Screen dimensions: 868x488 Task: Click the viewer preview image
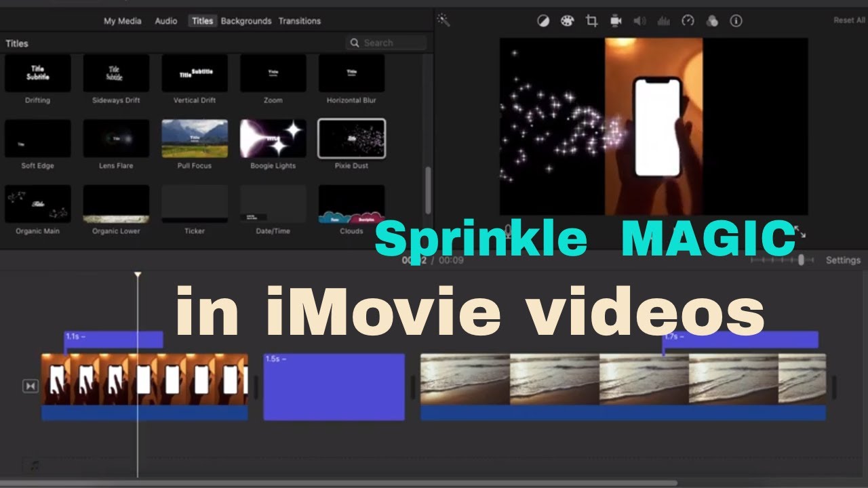pyautogui.click(x=654, y=127)
